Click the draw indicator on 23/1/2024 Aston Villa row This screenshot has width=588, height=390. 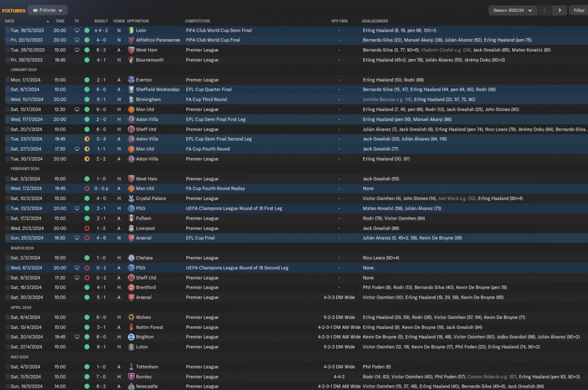point(87,139)
